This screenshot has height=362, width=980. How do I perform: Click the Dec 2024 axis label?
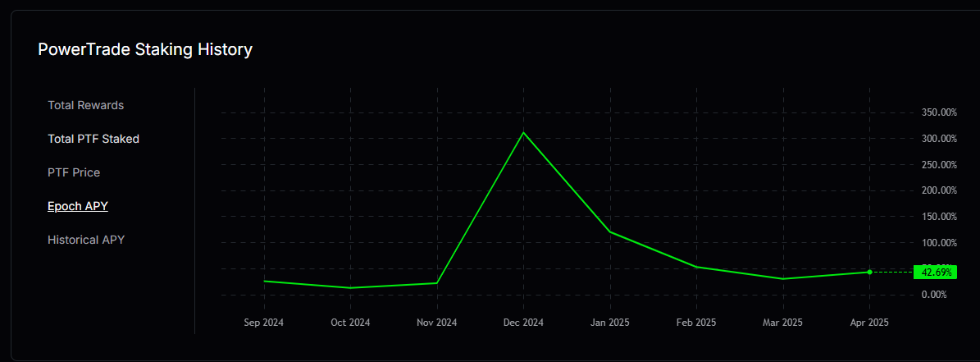click(x=524, y=323)
